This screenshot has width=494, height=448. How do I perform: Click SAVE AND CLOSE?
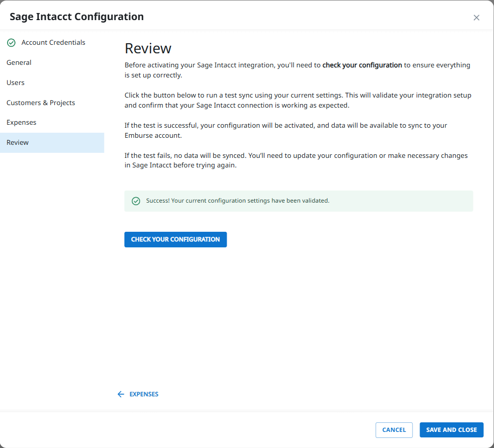pos(451,430)
